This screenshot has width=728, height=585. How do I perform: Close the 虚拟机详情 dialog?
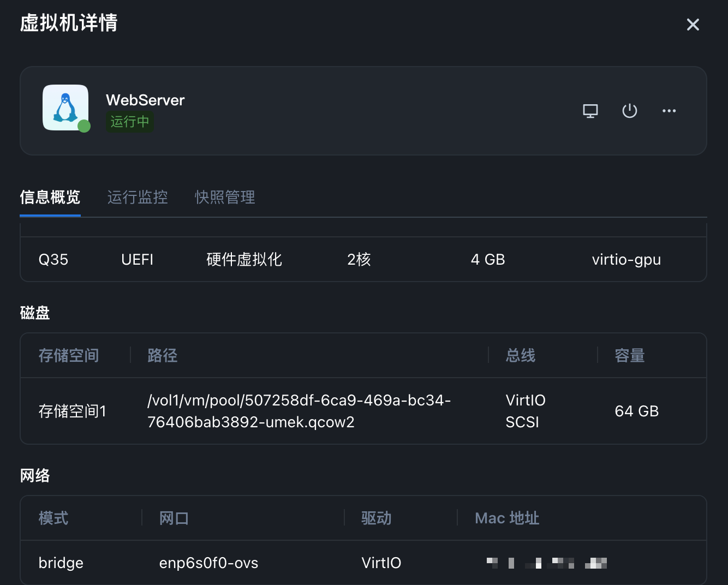pos(693,25)
